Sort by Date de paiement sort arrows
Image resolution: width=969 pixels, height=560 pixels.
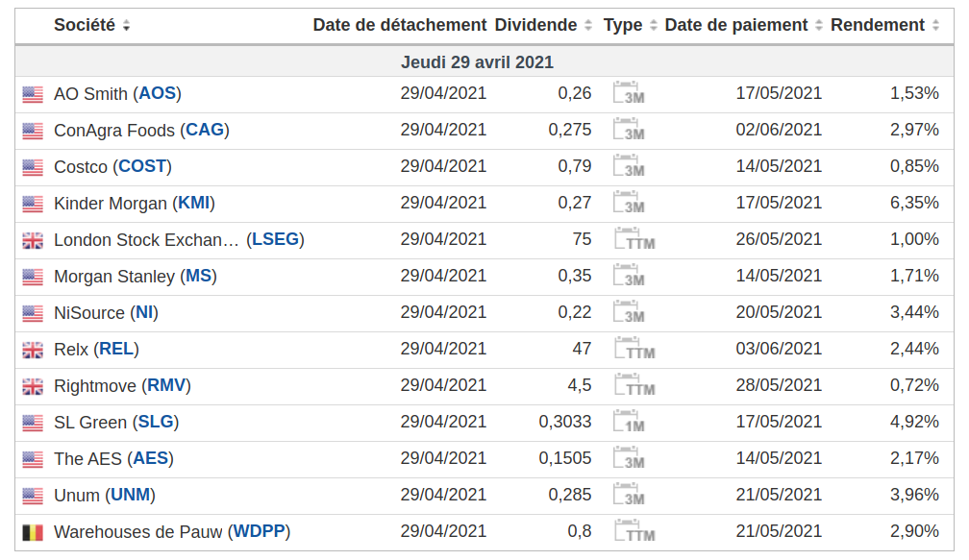[x=819, y=25]
